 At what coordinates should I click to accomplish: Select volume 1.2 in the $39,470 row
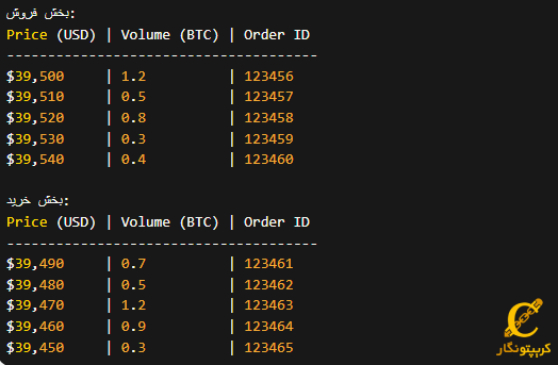(133, 305)
